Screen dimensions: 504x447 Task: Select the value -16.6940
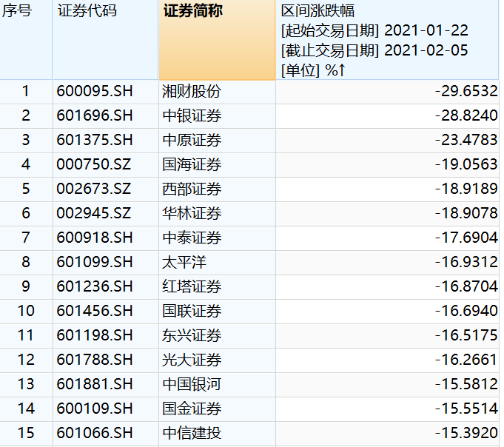tap(466, 311)
